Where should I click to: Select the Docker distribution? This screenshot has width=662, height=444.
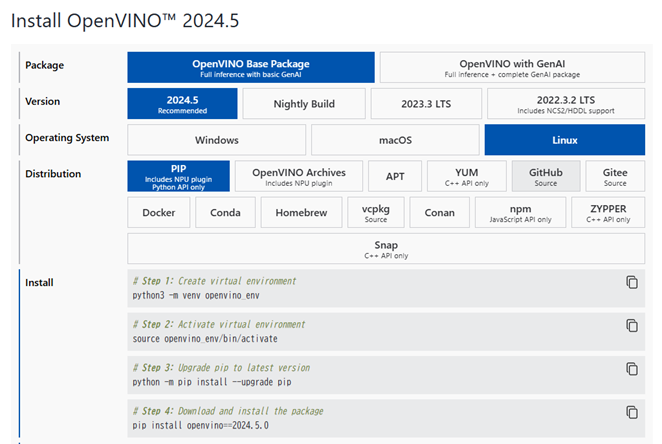(159, 213)
